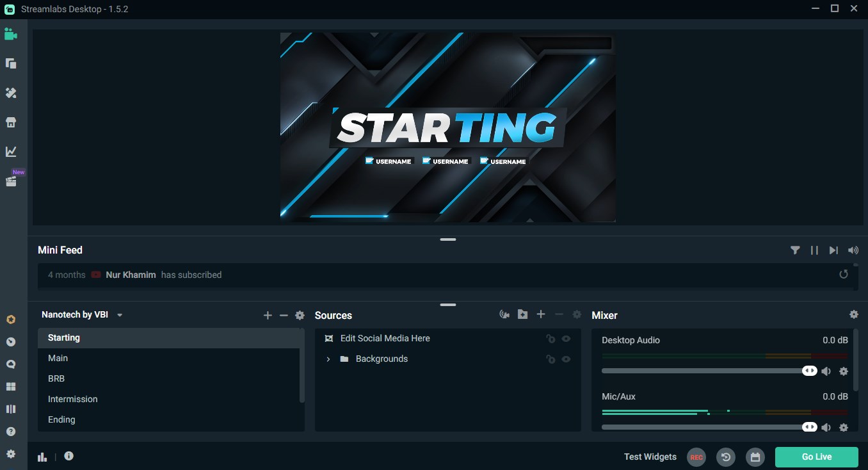Adjust the Mic/Aux volume slider
Screen dimensions: 868x470
(709, 427)
